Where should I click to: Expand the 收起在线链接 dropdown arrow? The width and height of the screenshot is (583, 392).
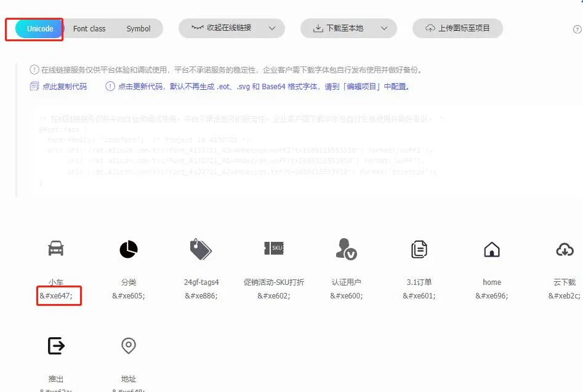coord(272,28)
